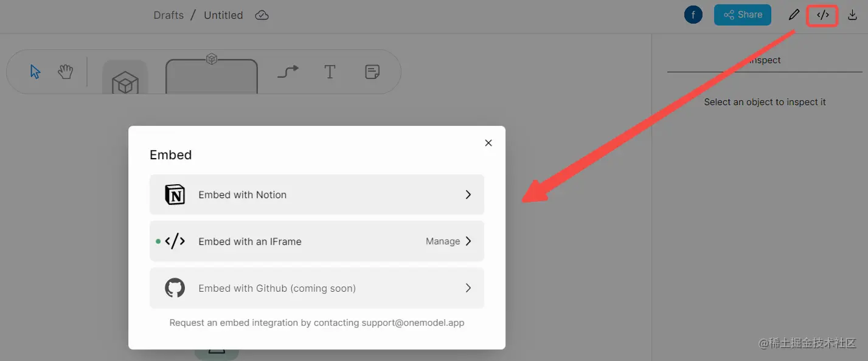Expand the IFrame row chevron
Viewport: 868px width, 361px height.
click(x=468, y=241)
